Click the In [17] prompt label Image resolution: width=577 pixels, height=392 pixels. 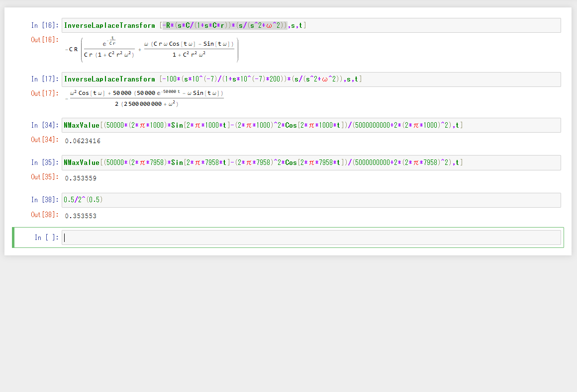click(x=45, y=79)
